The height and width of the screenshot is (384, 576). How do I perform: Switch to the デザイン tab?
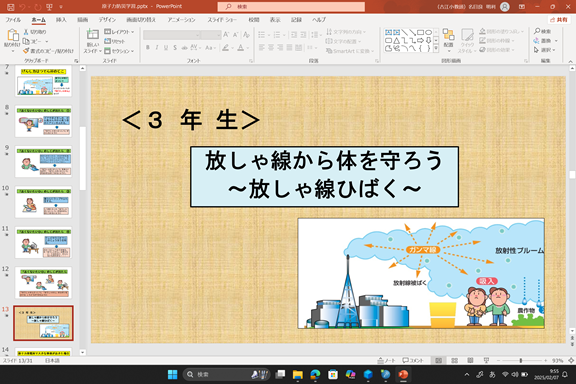107,19
